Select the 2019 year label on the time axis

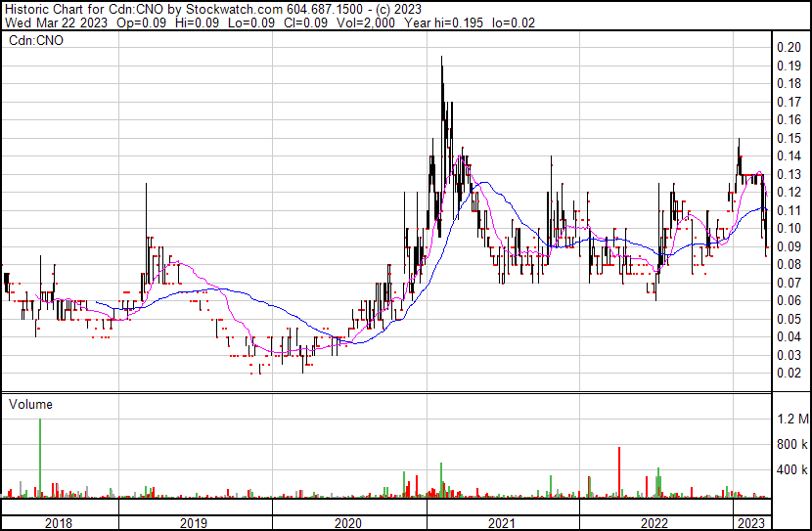(195, 524)
